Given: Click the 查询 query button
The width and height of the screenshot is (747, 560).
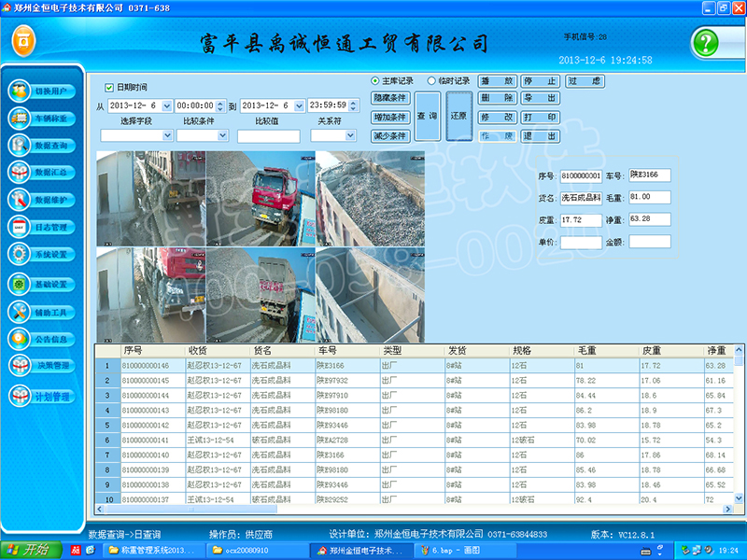Looking at the screenshot, I should tap(427, 116).
